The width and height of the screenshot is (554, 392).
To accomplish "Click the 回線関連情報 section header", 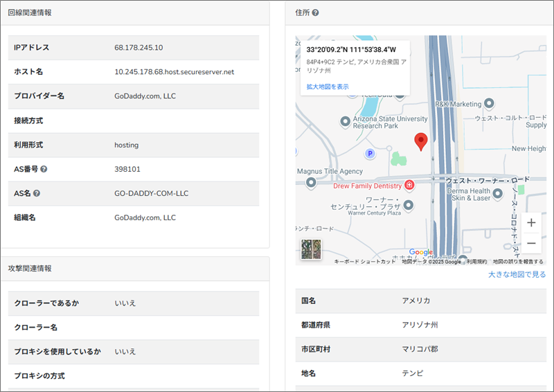I will coord(30,12).
